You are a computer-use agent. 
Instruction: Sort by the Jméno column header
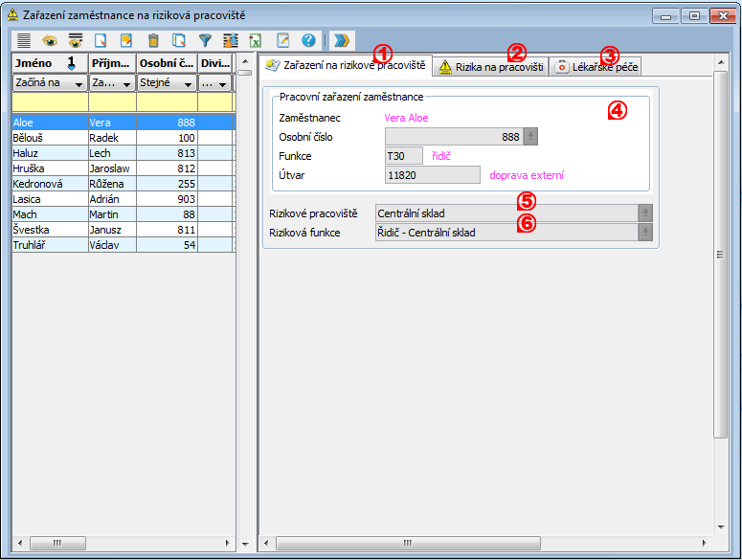pos(50,63)
